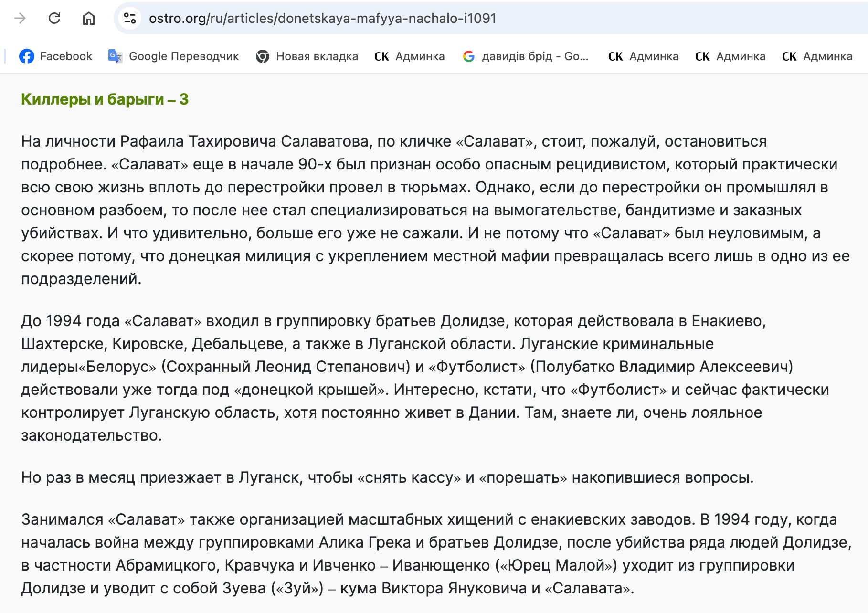Click the ostro.org URL in address bar

point(322,19)
